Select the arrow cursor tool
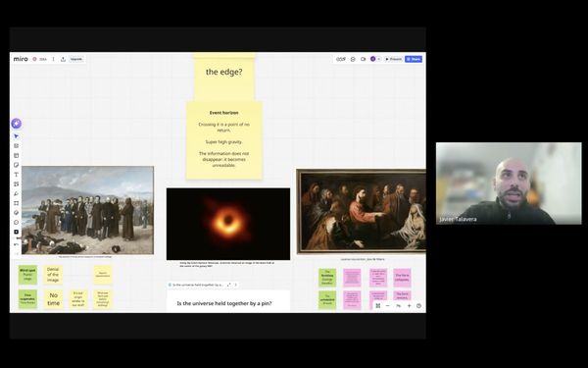 pyautogui.click(x=16, y=136)
